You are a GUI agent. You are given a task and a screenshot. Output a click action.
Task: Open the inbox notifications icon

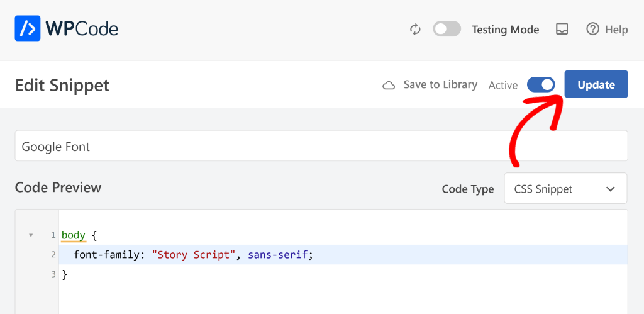562,29
